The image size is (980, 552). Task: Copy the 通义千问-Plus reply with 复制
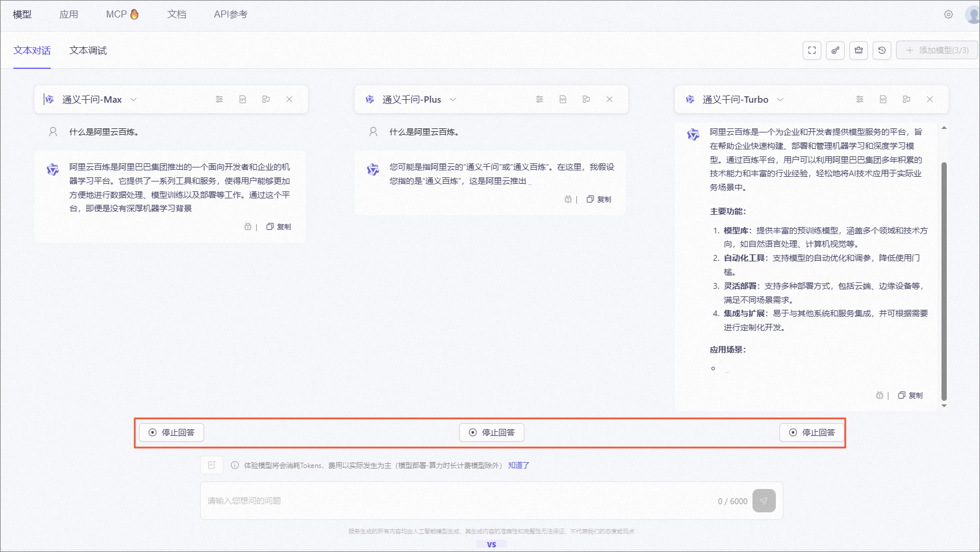599,199
